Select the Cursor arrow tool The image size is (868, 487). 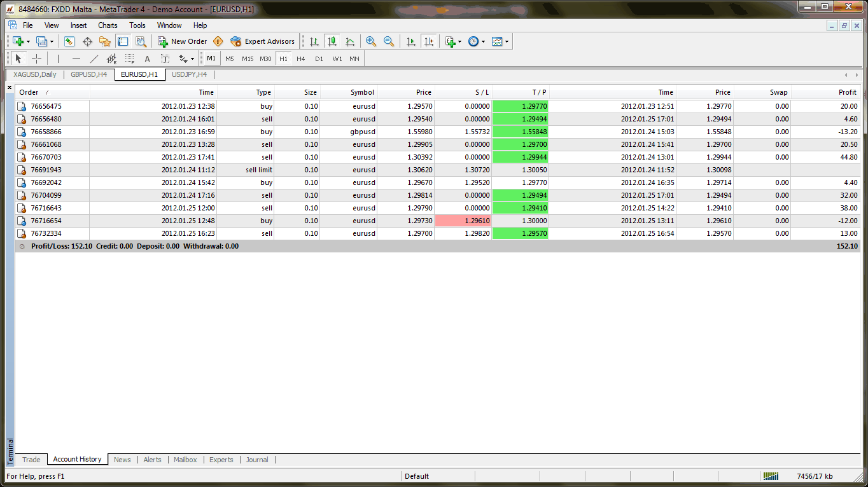pyautogui.click(x=18, y=58)
